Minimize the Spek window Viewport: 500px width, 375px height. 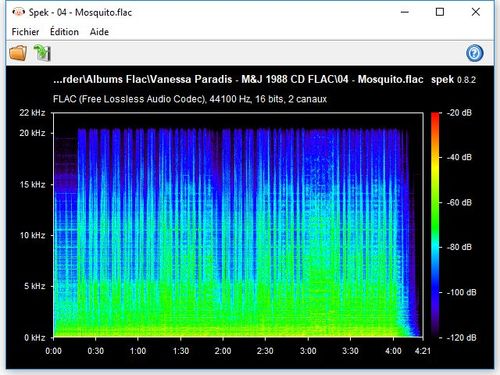405,12
